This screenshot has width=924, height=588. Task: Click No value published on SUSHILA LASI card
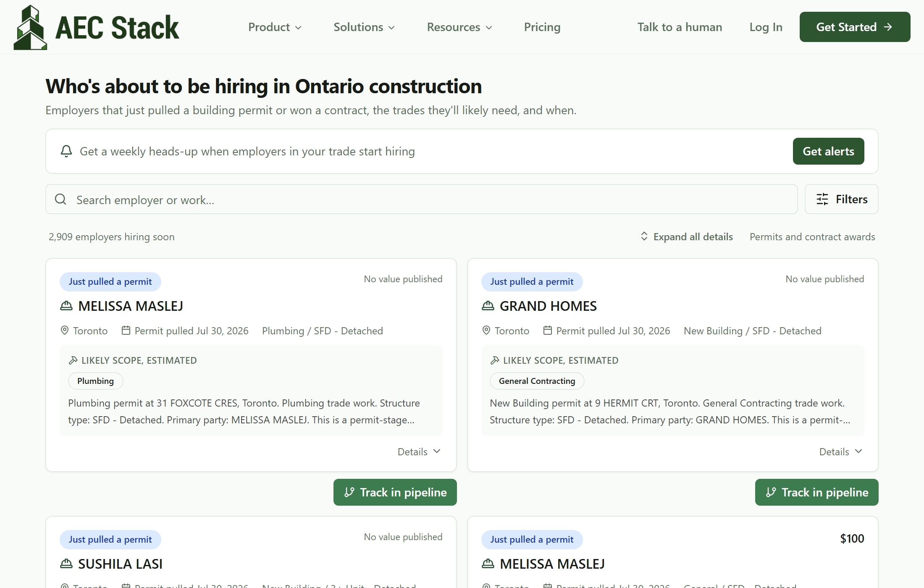403,537
